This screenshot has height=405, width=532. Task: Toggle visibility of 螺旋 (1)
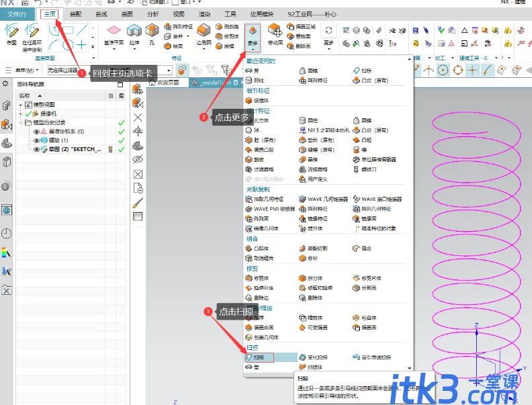[37, 140]
